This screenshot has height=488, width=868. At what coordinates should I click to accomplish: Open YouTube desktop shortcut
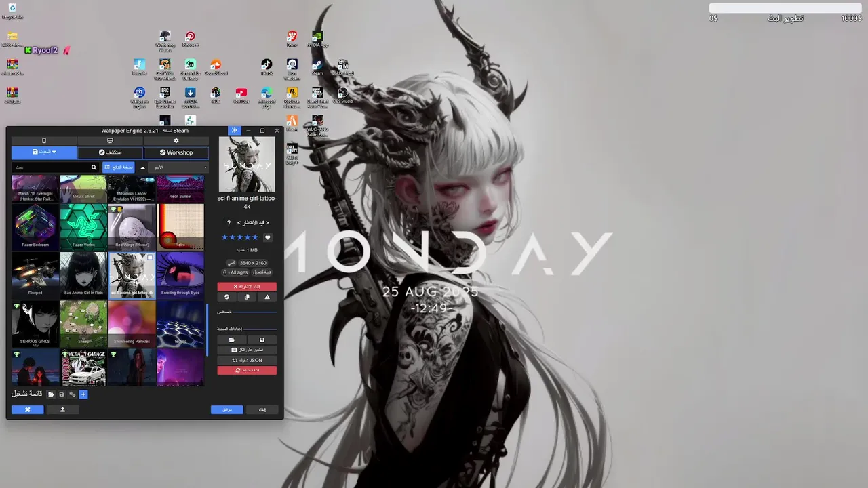point(241,96)
